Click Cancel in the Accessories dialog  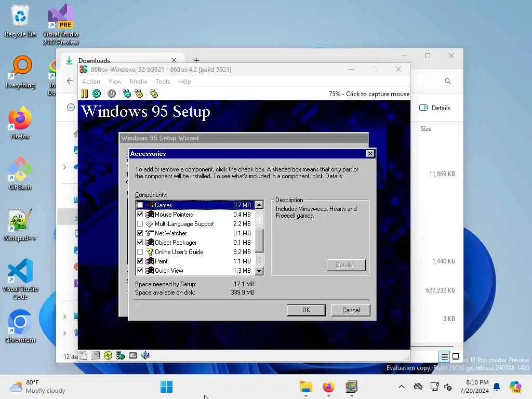click(351, 310)
